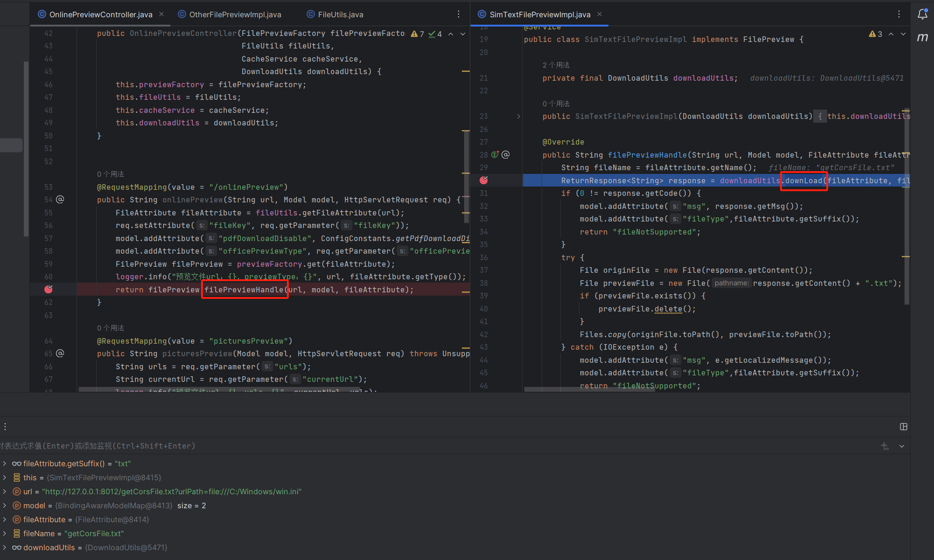Click the '0 个用法' hint above onlinePreview method
Image resolution: width=934 pixels, height=560 pixels.
click(111, 174)
